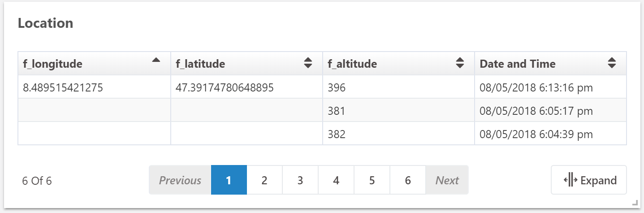Click the Next page button

[447, 180]
